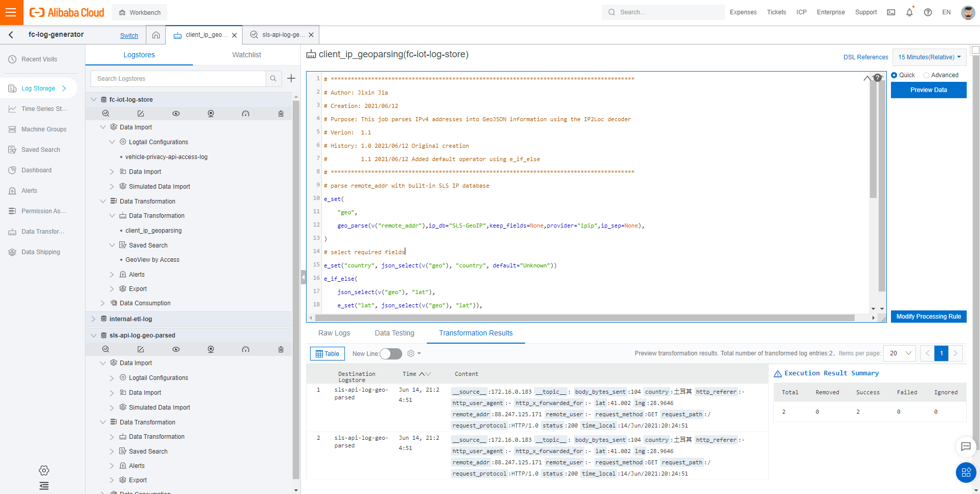Edit fc-iot-log-store with the modify icon
Viewport: 980px width, 494px height.
pos(141,114)
